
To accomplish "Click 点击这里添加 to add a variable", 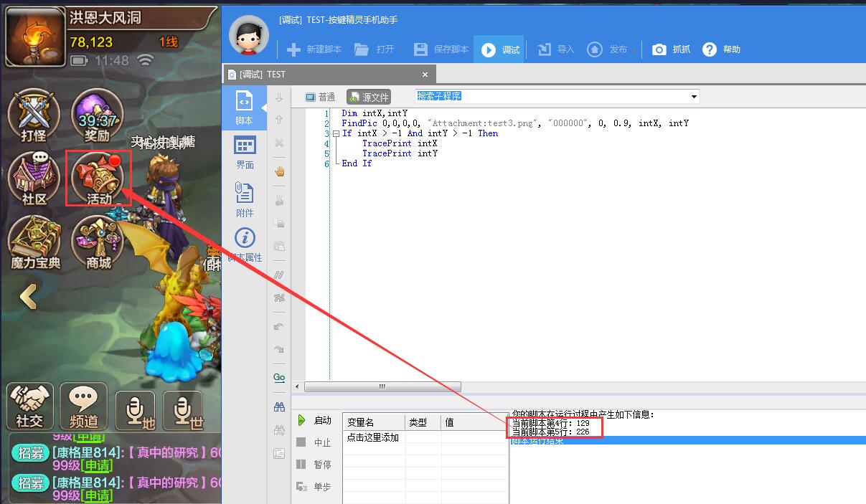I will click(x=373, y=437).
